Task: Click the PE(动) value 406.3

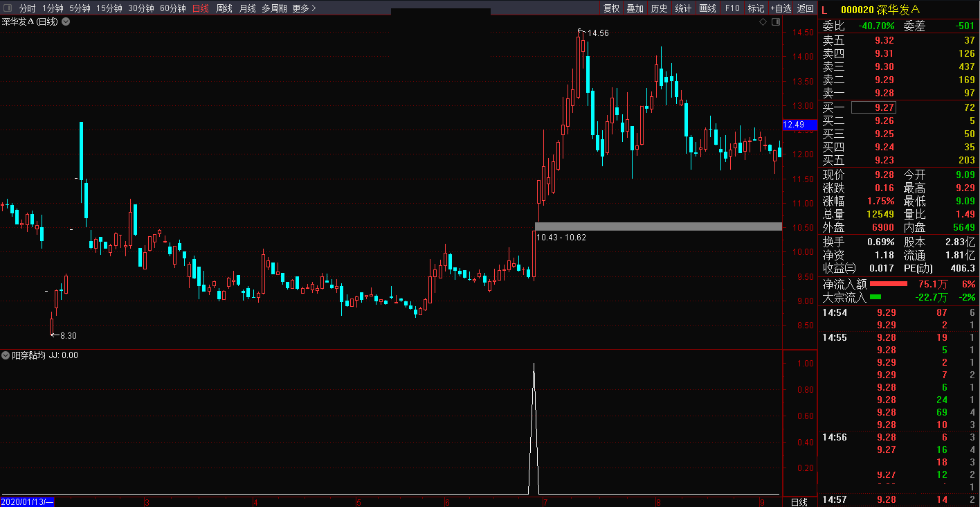Action: [963, 268]
